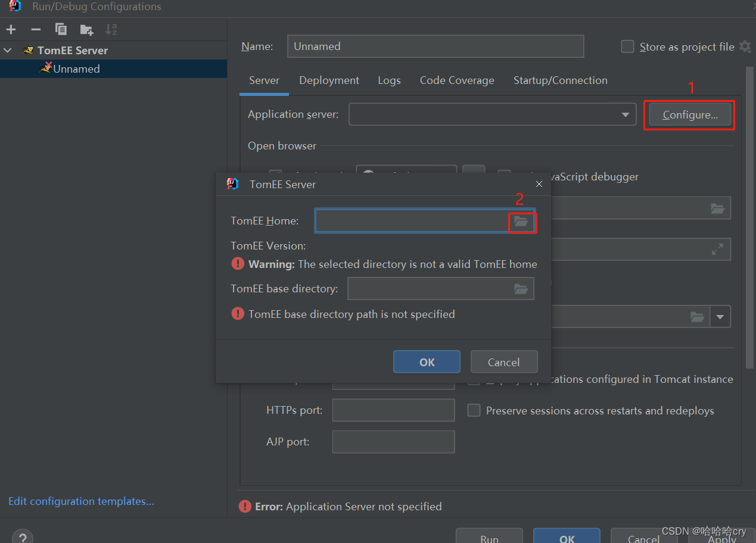Add a new configuration with the plus icon
Screen dimensions: 756x543
pyautogui.click(x=11, y=29)
